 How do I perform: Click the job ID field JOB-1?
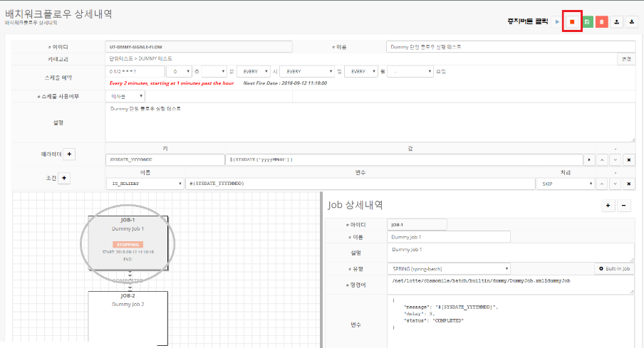(x=417, y=225)
